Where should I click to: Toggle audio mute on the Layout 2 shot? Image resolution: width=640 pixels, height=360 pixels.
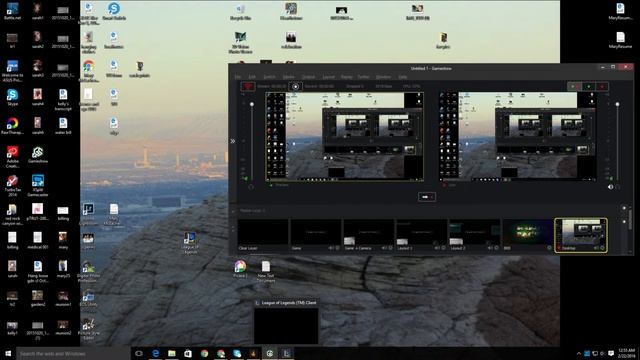(490, 248)
